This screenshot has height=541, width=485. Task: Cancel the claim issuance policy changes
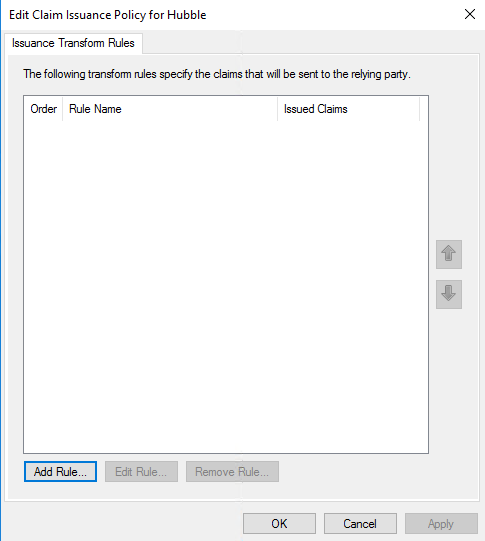tap(360, 524)
